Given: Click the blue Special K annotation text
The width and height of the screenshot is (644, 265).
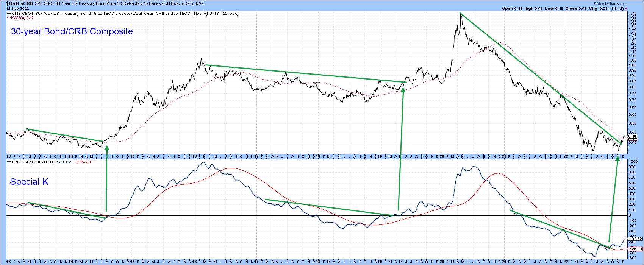Looking at the screenshot, I should 29,182.
